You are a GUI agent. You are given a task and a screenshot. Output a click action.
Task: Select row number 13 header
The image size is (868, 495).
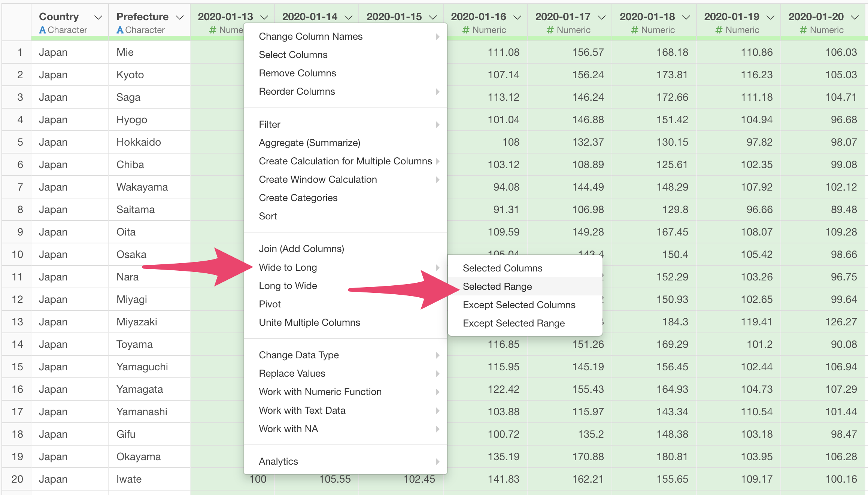pyautogui.click(x=17, y=322)
